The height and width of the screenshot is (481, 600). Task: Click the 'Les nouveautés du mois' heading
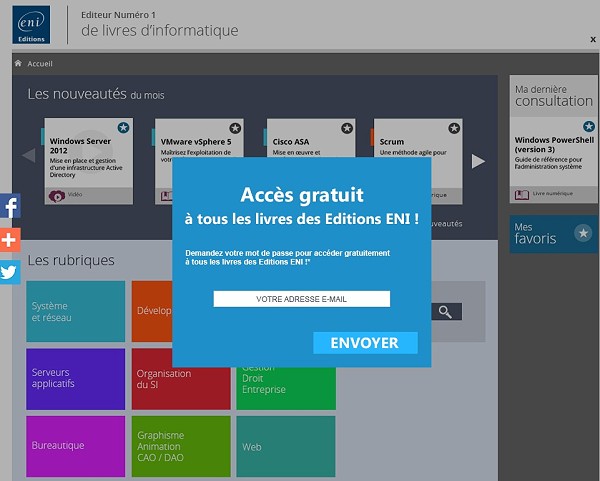(96, 94)
